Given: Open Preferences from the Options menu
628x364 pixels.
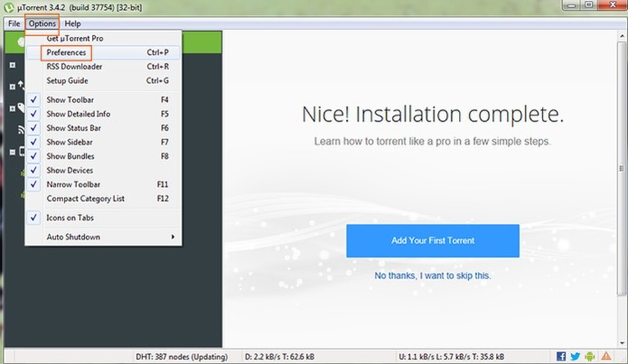Looking at the screenshot, I should coord(103,52).
